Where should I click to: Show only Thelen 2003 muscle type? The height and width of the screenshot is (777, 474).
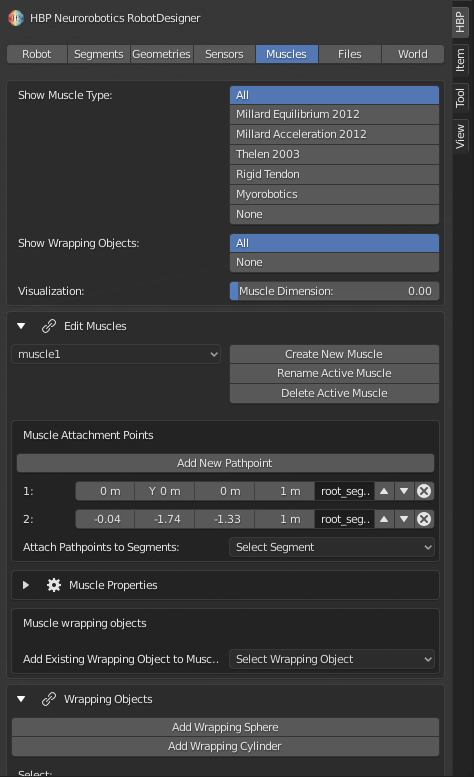334,154
